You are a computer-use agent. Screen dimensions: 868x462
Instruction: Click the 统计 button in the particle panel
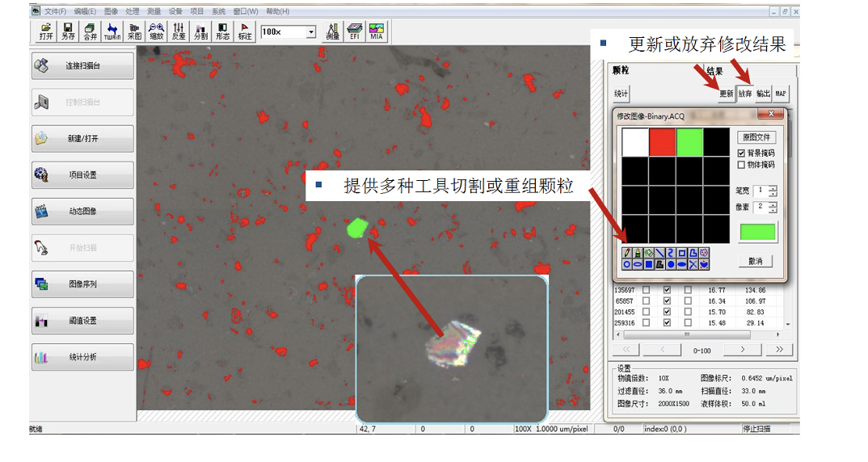622,94
